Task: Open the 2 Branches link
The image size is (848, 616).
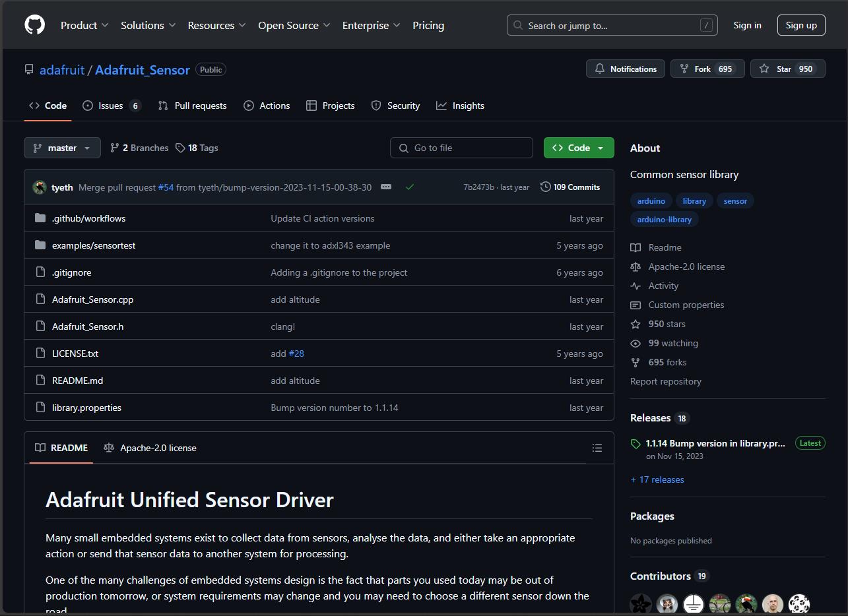Action: click(x=139, y=148)
